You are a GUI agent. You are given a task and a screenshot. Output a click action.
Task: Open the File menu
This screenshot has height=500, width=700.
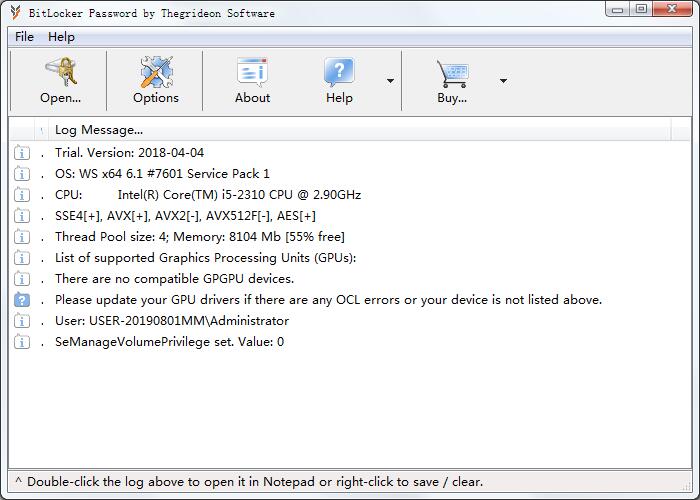pos(24,37)
